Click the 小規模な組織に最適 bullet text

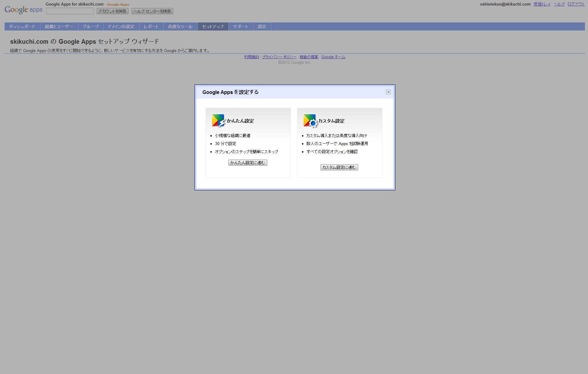(233, 136)
